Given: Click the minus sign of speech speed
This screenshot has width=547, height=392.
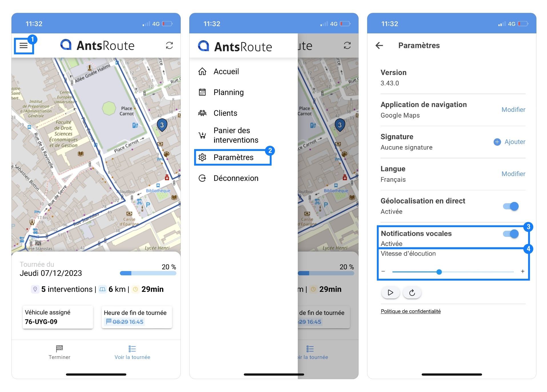Looking at the screenshot, I should (383, 271).
